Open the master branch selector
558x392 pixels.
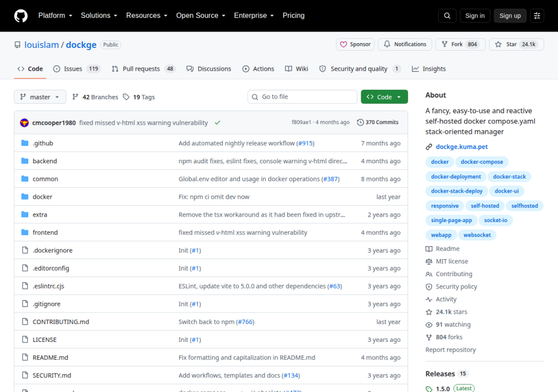(x=40, y=97)
